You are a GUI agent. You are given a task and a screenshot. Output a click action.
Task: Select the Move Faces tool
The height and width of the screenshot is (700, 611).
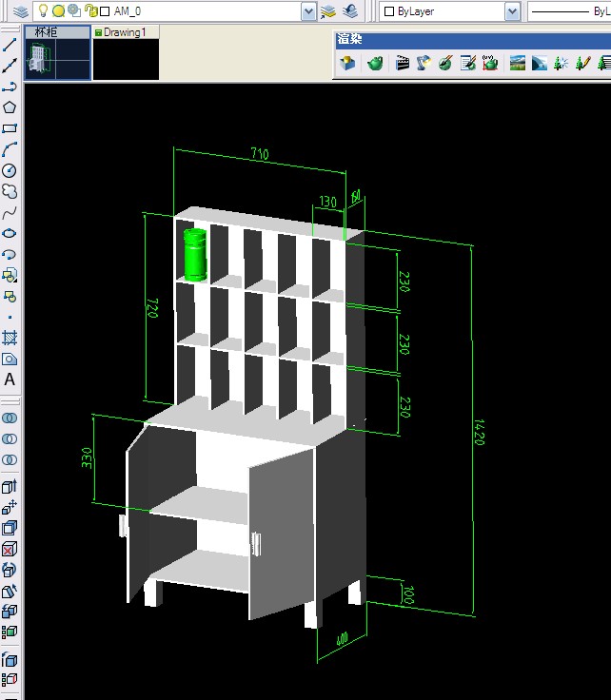[10, 507]
